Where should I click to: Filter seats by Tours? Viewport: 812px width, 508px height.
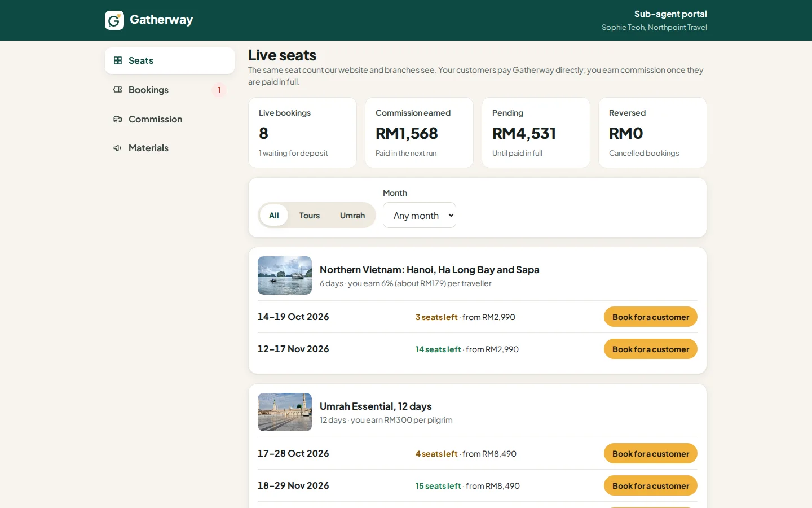310,215
